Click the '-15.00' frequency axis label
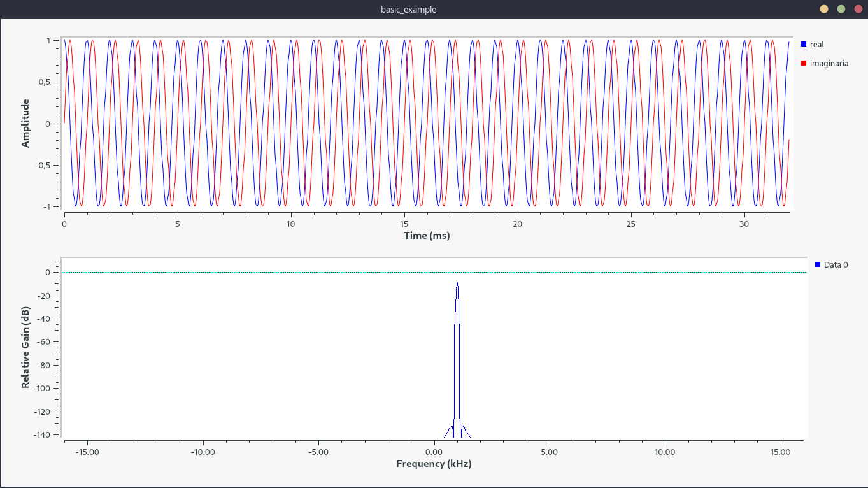Viewport: 868px width, 488px height. point(87,452)
